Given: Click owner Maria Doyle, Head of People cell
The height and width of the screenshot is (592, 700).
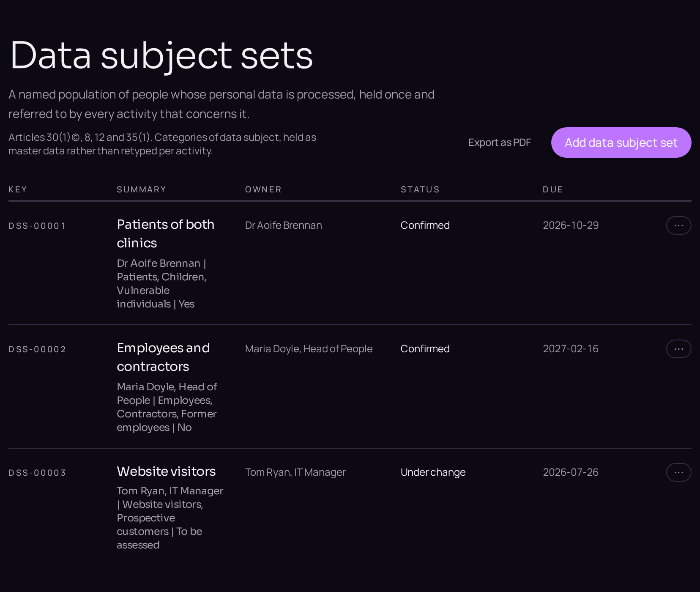Looking at the screenshot, I should point(309,349).
